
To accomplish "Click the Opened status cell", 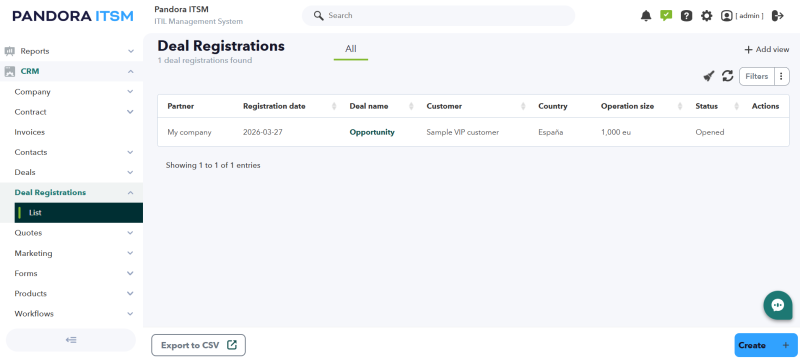I will pyautogui.click(x=710, y=133).
